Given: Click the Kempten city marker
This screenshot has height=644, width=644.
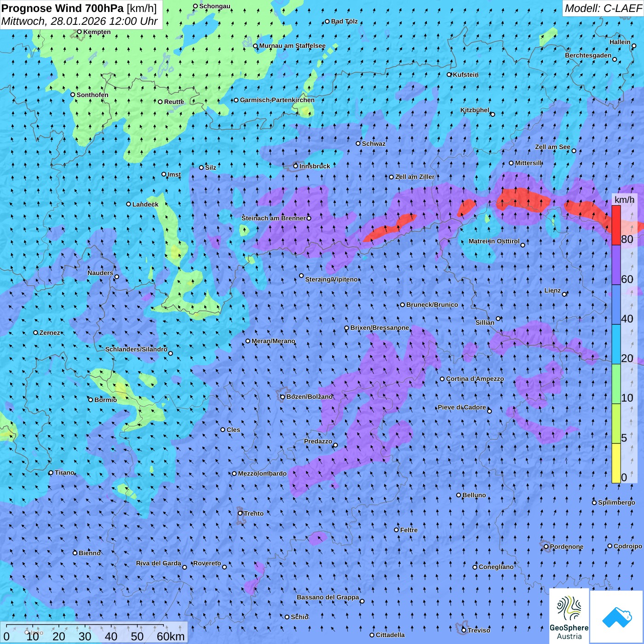Looking at the screenshot, I should click(x=79, y=32).
